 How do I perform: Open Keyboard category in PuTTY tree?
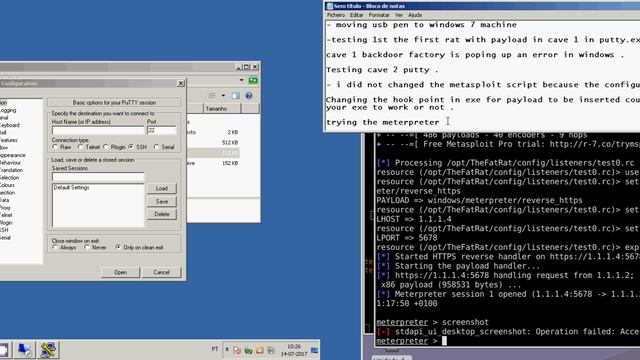(x=9, y=125)
